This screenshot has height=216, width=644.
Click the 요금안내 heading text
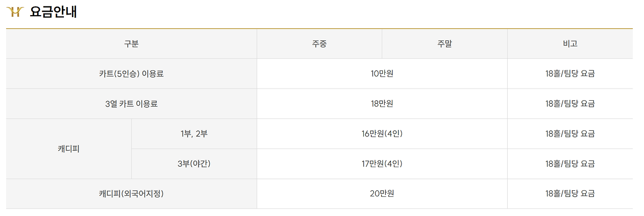coord(53,12)
